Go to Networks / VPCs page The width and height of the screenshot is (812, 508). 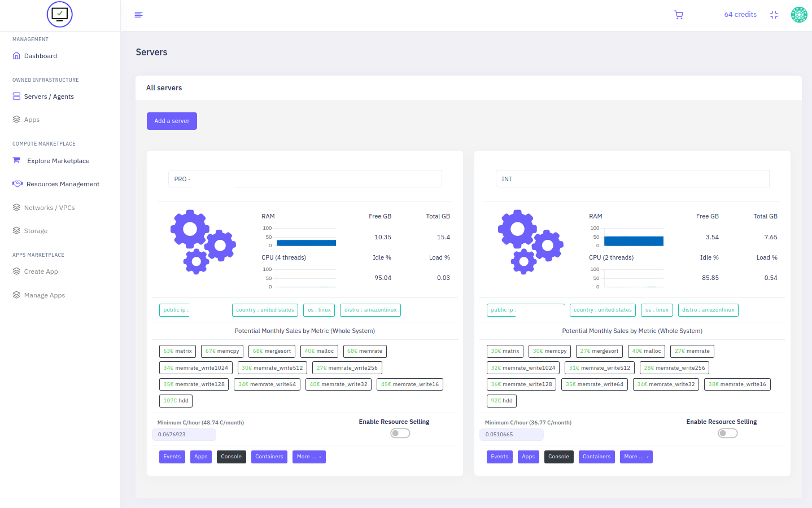(x=49, y=208)
